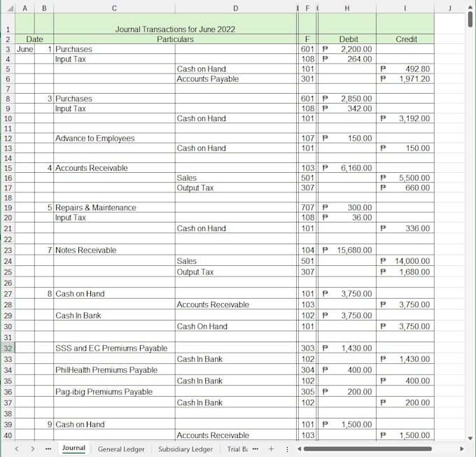Select the Debit header cell
476x457 pixels.
(x=347, y=39)
